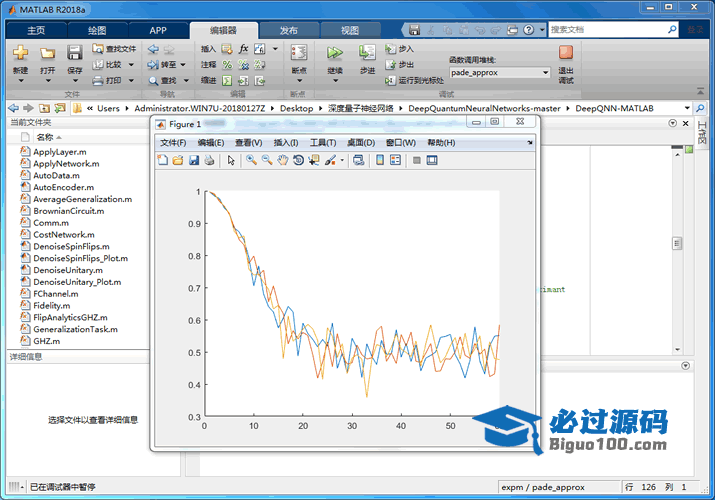Select the Zoom In tool in Figure 1
Viewport: 715px width, 500px height.
click(x=251, y=160)
